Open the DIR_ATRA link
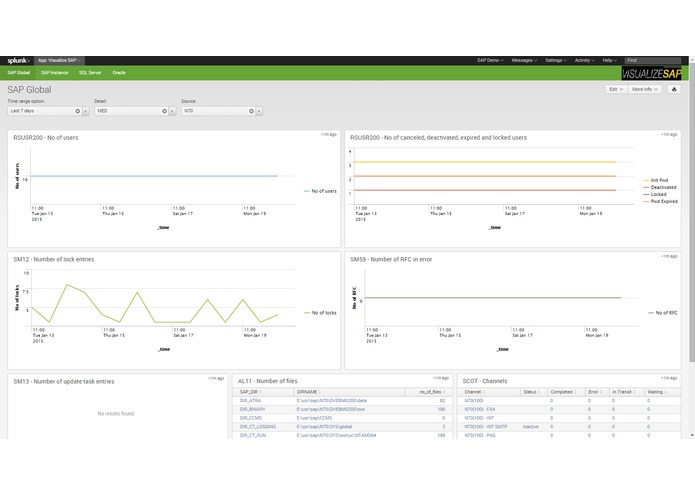Screen dimensions: 695x494 (x=250, y=401)
